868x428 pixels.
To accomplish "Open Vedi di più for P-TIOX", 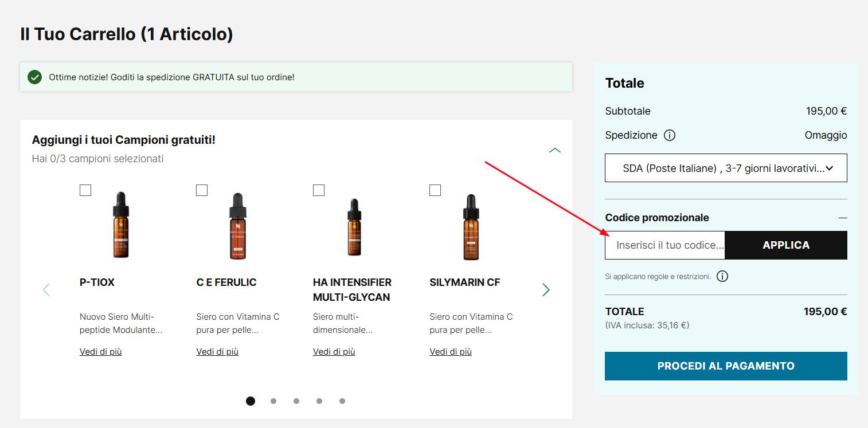I will coord(101,352).
